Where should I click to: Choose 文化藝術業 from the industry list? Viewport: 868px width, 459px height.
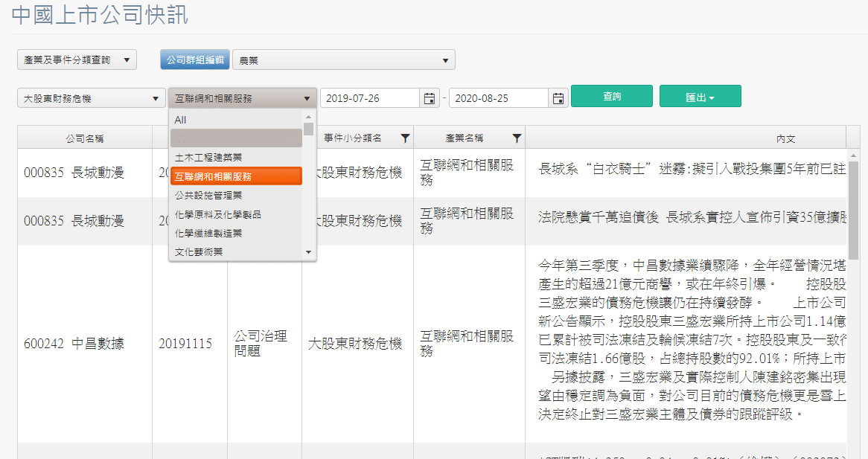click(x=199, y=252)
